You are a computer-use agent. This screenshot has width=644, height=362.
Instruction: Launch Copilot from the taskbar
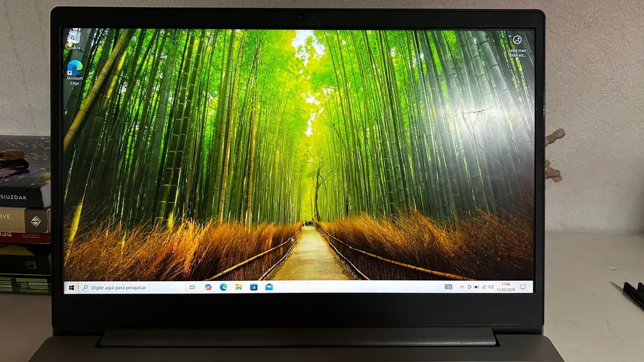[x=208, y=287]
